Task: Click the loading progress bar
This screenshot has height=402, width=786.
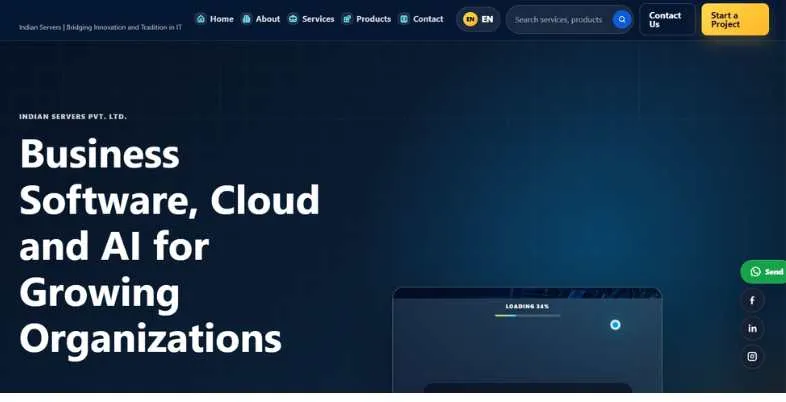Action: (x=527, y=316)
